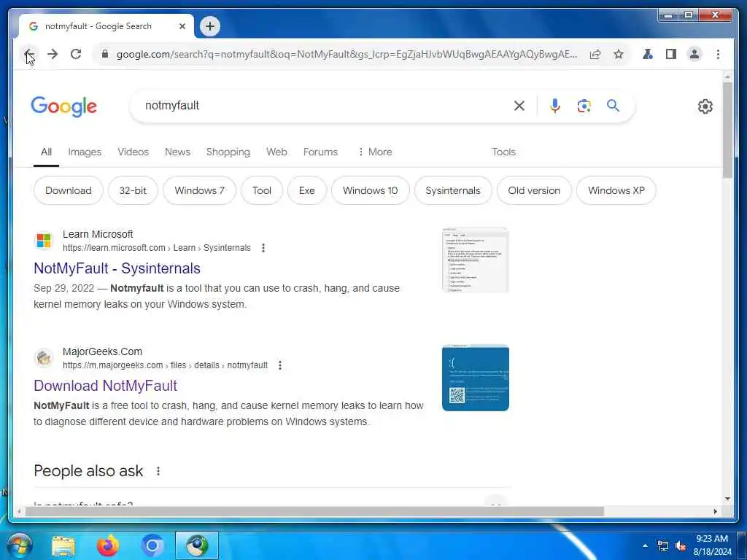Apply the Old version filter chip
This screenshot has width=747, height=560.
[x=534, y=190]
